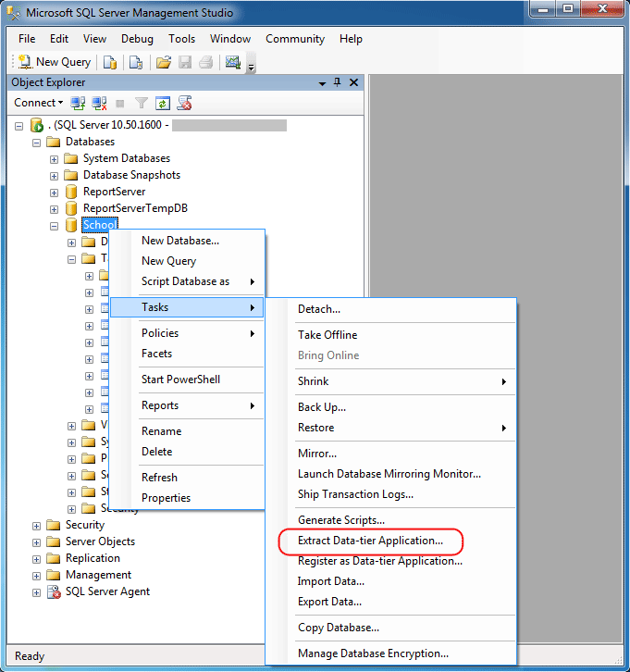630x672 pixels.
Task: Select the SQL Server Agent icon
Action: pos(54,591)
